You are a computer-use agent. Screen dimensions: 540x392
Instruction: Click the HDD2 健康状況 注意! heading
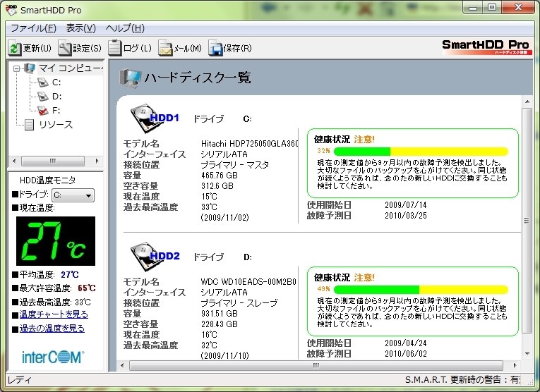click(x=344, y=278)
